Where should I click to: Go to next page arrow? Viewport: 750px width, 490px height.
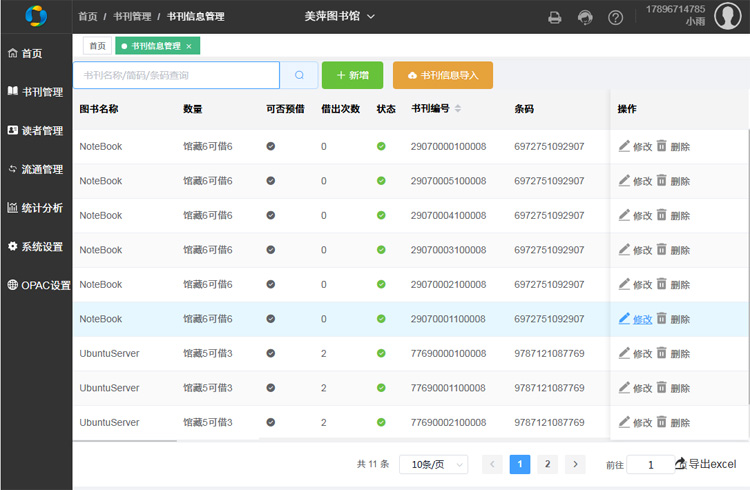575,464
